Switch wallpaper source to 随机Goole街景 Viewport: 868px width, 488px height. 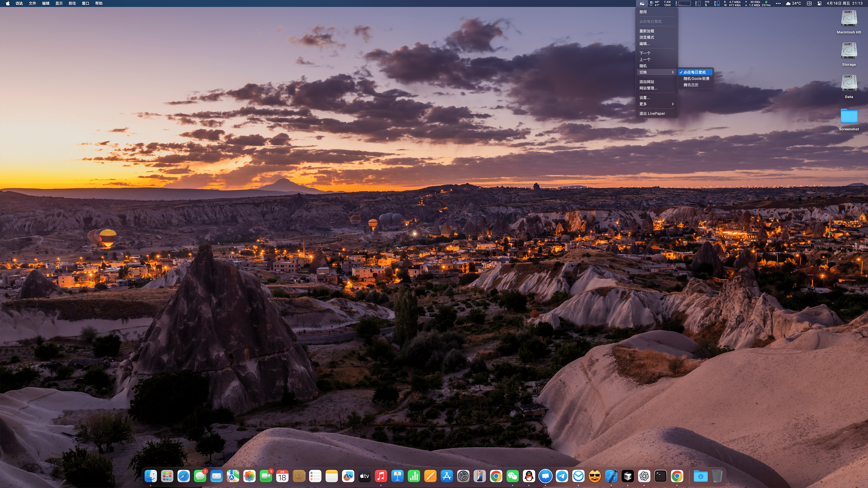695,78
